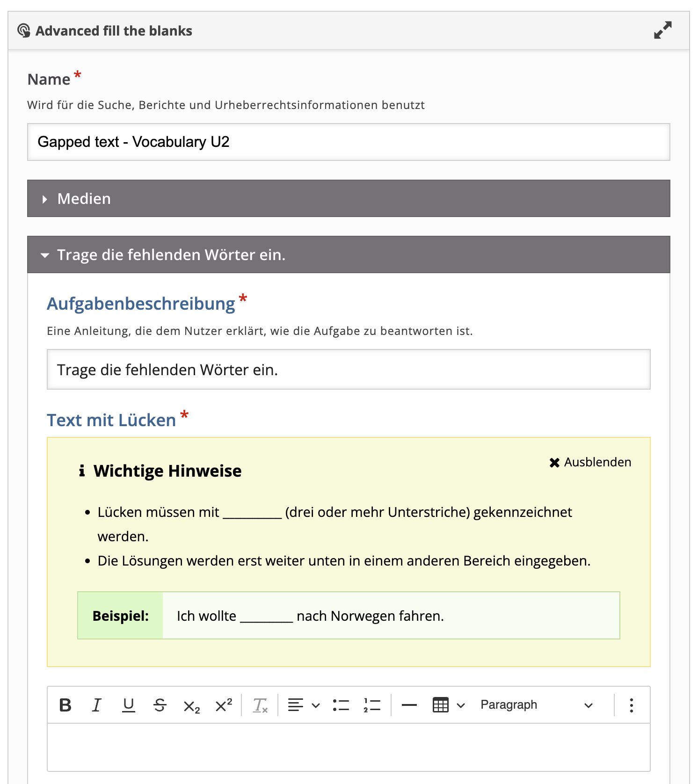Viewport: 698px width, 784px height.
Task: Apply strikethrough formatting
Action: point(160,705)
